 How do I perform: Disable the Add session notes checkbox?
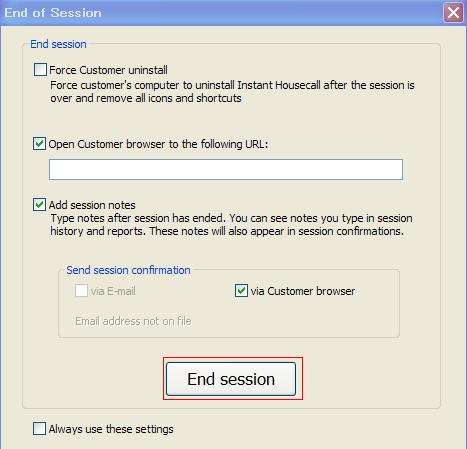[x=39, y=205]
